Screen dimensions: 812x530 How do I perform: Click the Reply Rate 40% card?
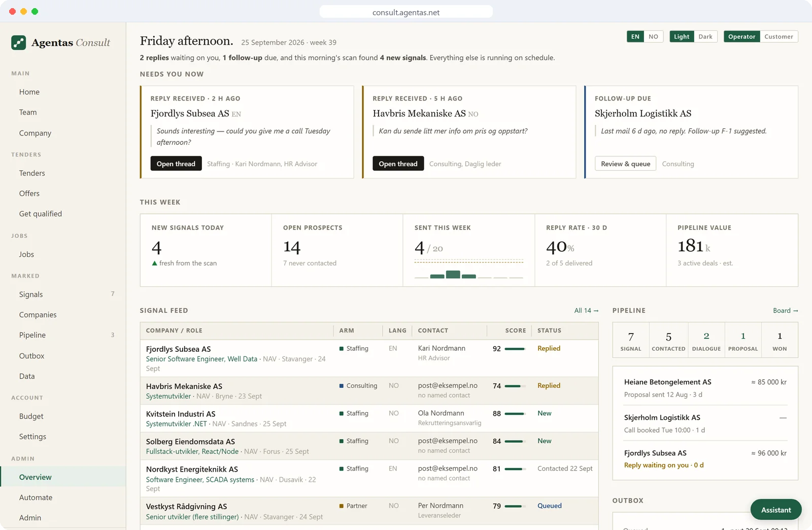coord(600,250)
